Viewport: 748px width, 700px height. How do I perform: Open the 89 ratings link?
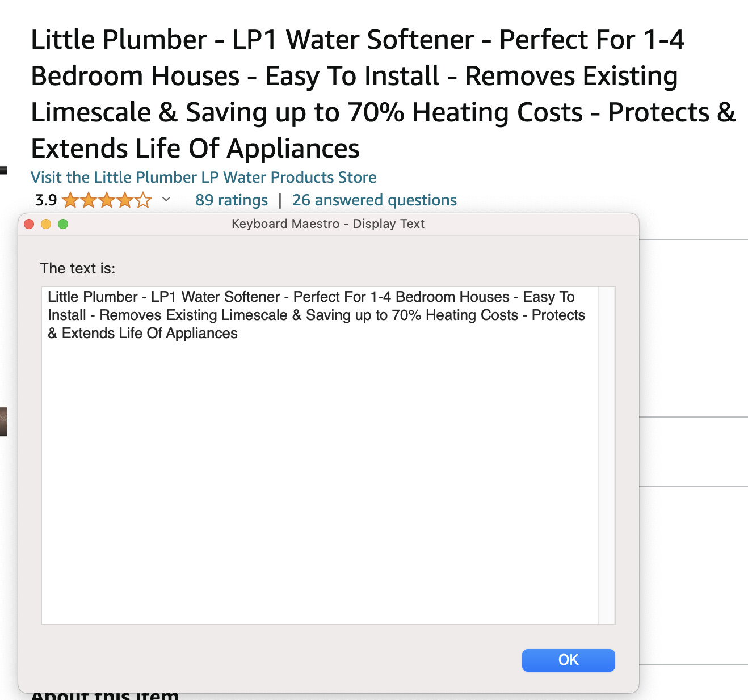click(232, 200)
